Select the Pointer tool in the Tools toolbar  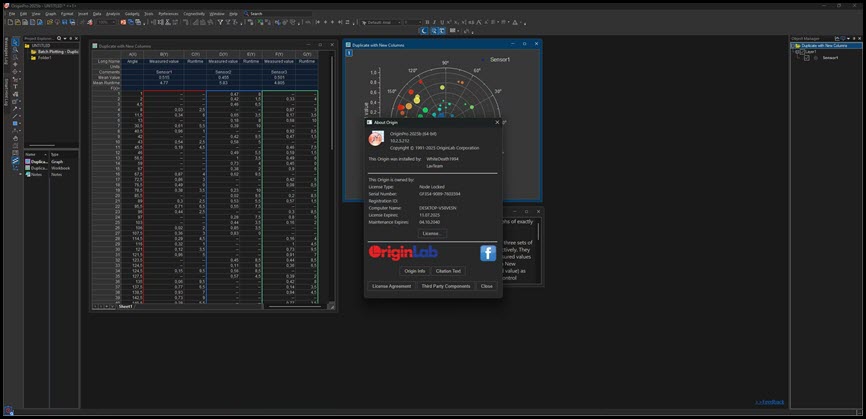(15, 42)
